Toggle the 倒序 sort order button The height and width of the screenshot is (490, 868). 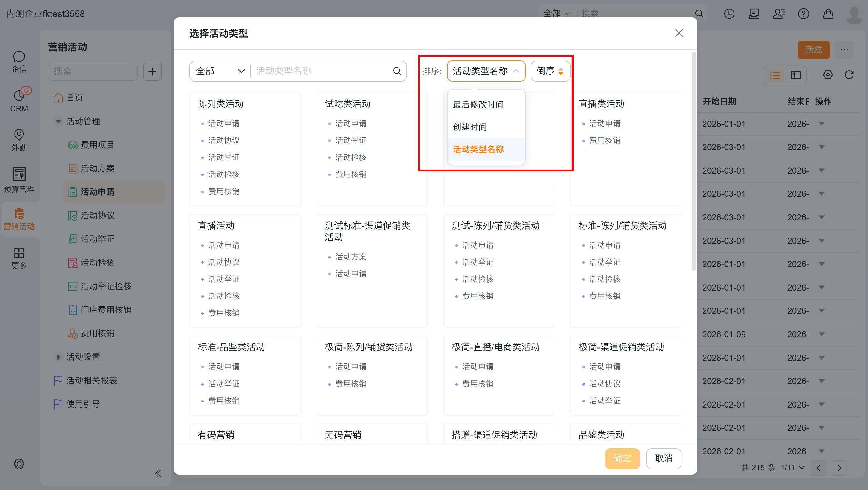tap(550, 71)
